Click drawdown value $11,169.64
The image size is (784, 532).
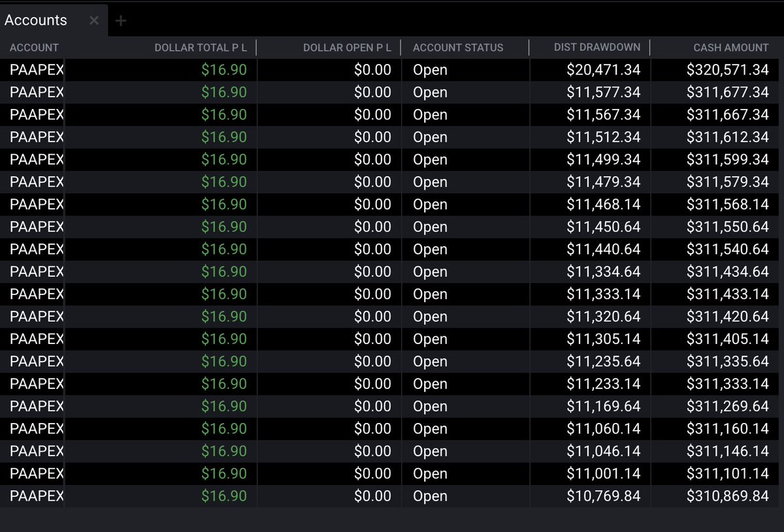click(x=604, y=406)
